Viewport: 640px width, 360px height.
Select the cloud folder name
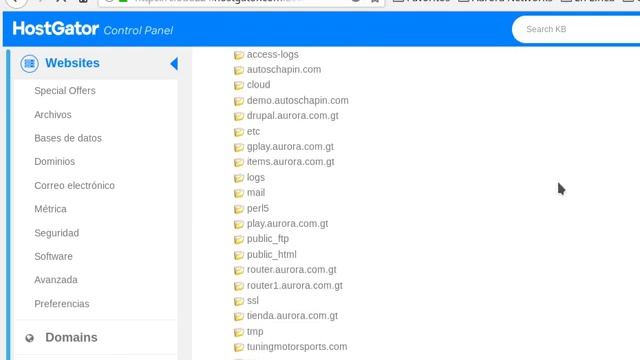coord(258,84)
